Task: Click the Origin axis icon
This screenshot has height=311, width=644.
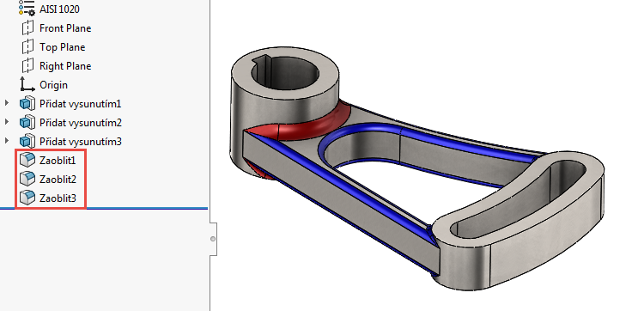Action: 27,85
